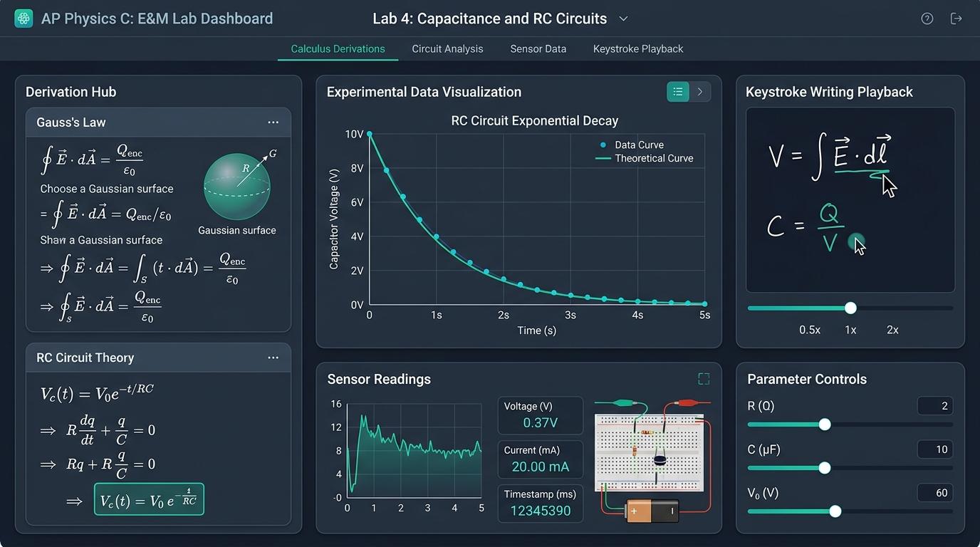The image size is (980, 547).
Task: Open the Keystroke Playback tab
Action: 638,49
